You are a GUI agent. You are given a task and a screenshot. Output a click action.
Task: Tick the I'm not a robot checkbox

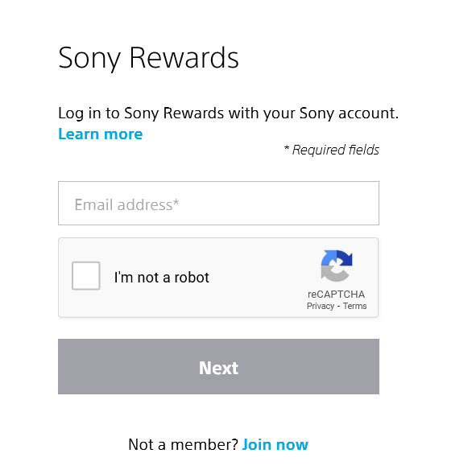[86, 276]
